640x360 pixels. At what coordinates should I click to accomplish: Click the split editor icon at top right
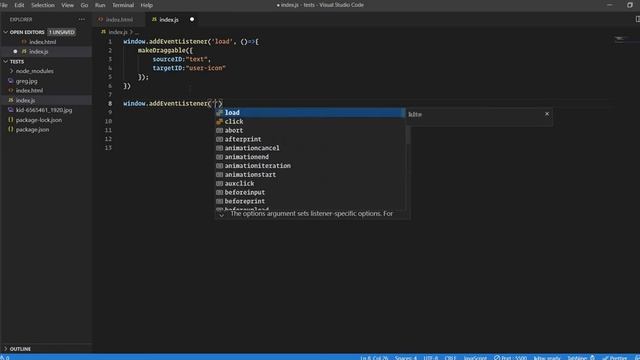(637, 19)
